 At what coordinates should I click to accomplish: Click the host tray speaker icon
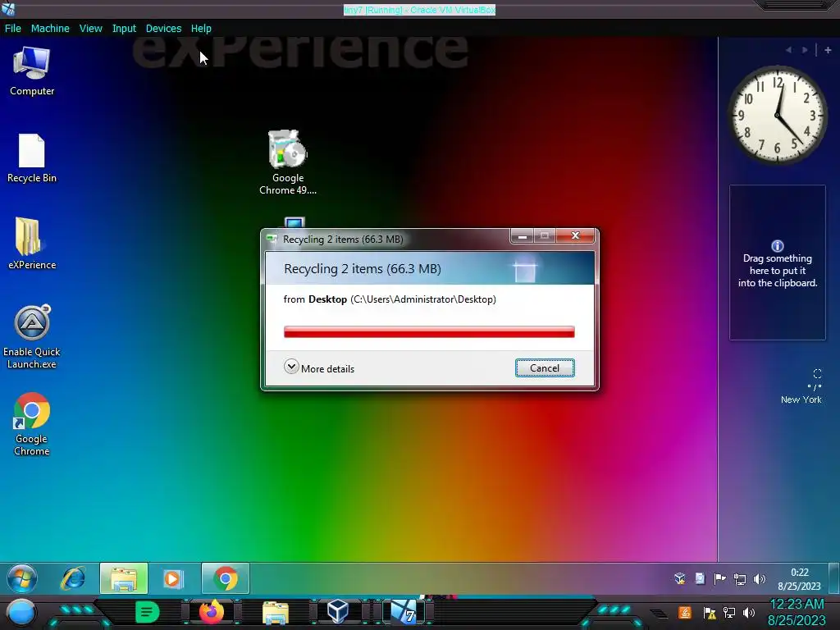(749, 612)
